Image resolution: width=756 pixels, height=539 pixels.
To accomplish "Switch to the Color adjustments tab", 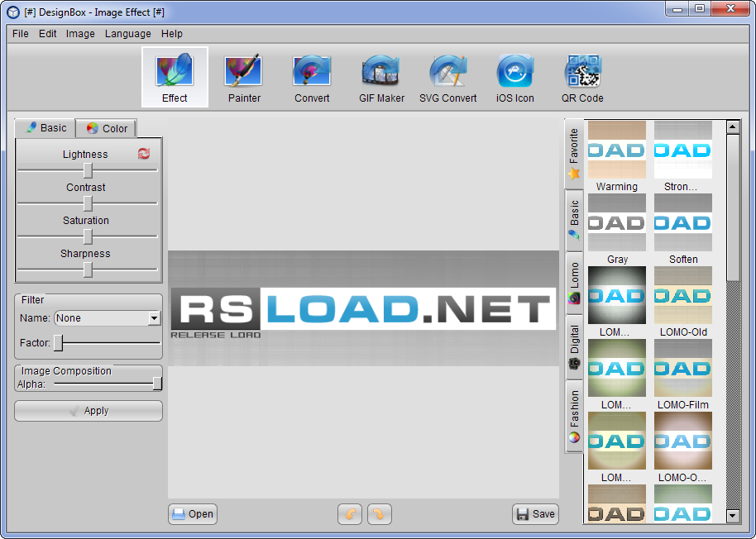I will click(x=107, y=129).
